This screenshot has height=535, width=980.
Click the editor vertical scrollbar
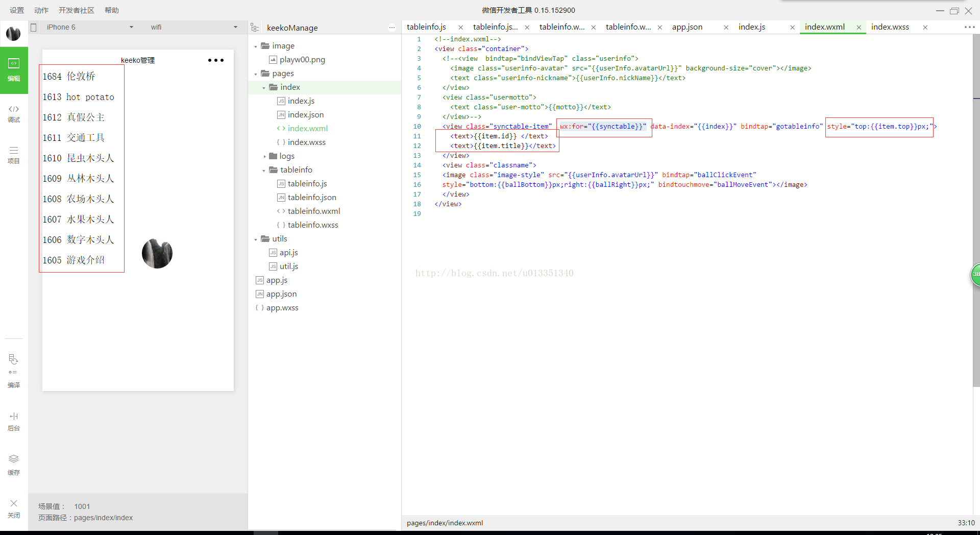coord(976,209)
